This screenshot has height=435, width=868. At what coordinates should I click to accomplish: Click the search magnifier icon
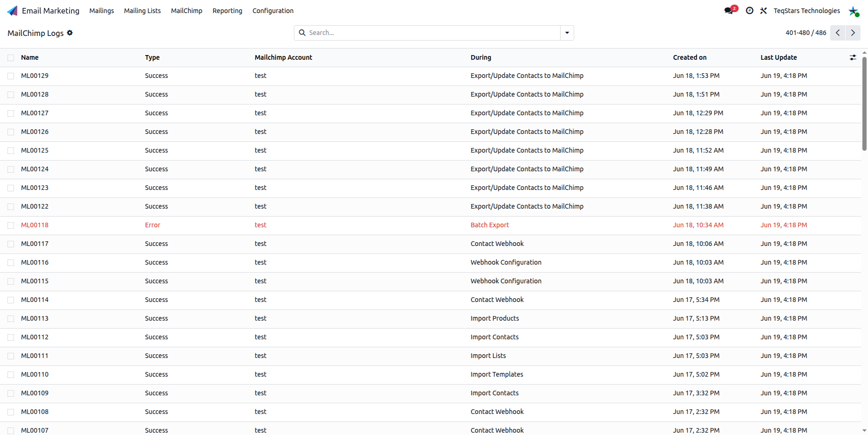click(302, 33)
